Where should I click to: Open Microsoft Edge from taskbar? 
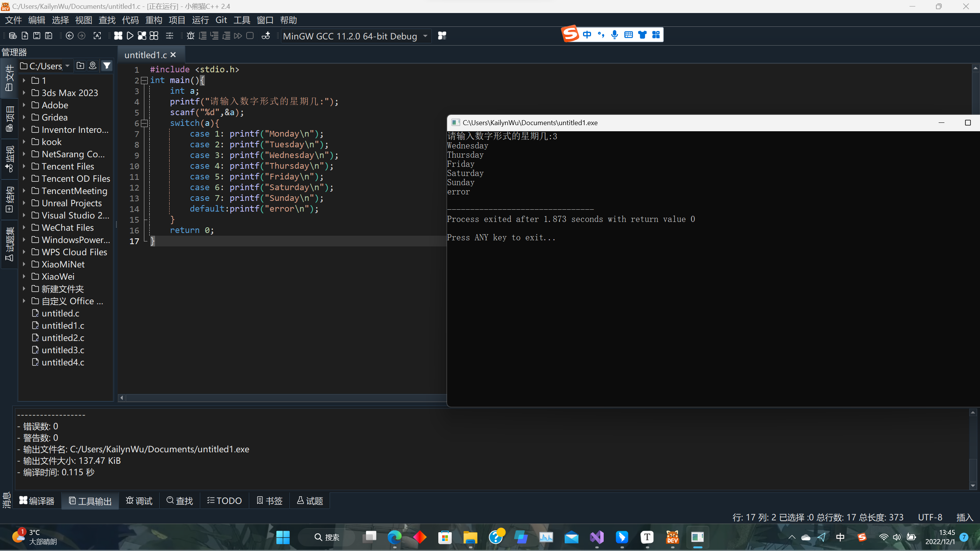click(x=394, y=537)
